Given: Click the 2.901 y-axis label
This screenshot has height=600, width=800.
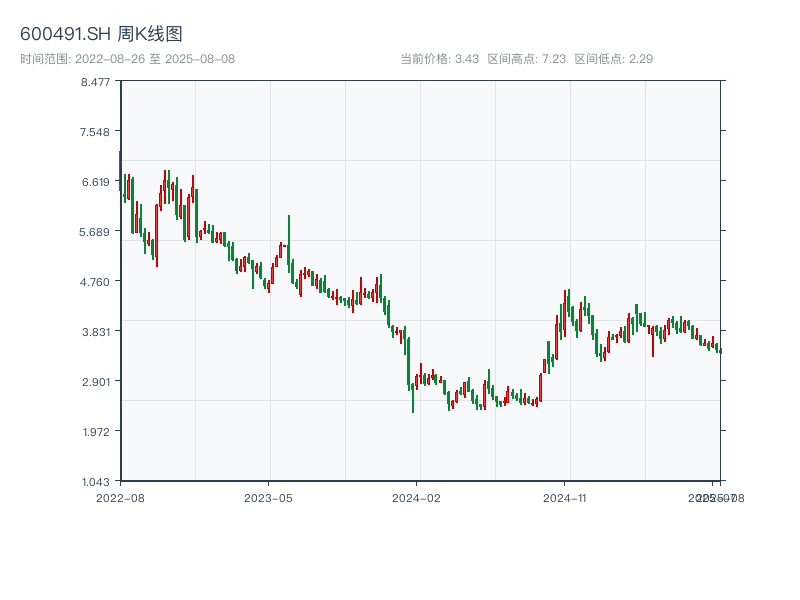Looking at the screenshot, I should 96,382.
